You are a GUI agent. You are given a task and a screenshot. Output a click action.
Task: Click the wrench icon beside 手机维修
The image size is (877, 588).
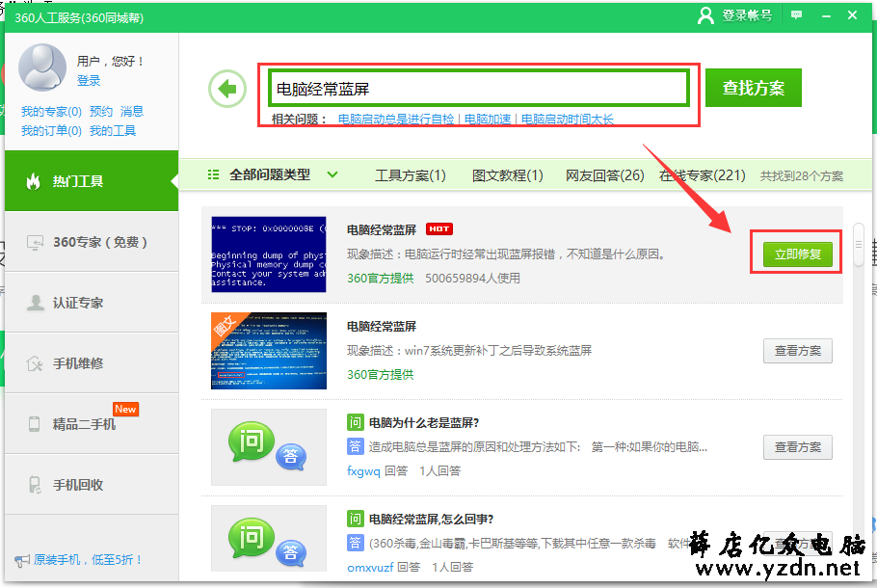coord(35,363)
